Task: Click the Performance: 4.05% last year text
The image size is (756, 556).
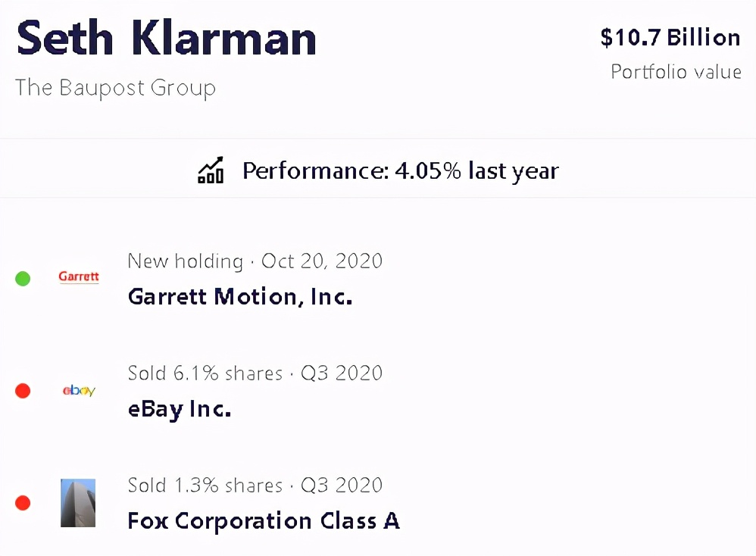Action: pos(400,170)
